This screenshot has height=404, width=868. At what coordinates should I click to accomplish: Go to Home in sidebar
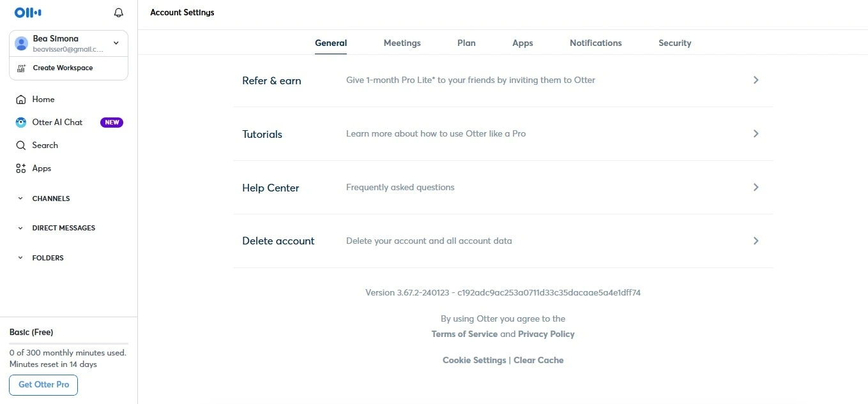click(x=43, y=100)
